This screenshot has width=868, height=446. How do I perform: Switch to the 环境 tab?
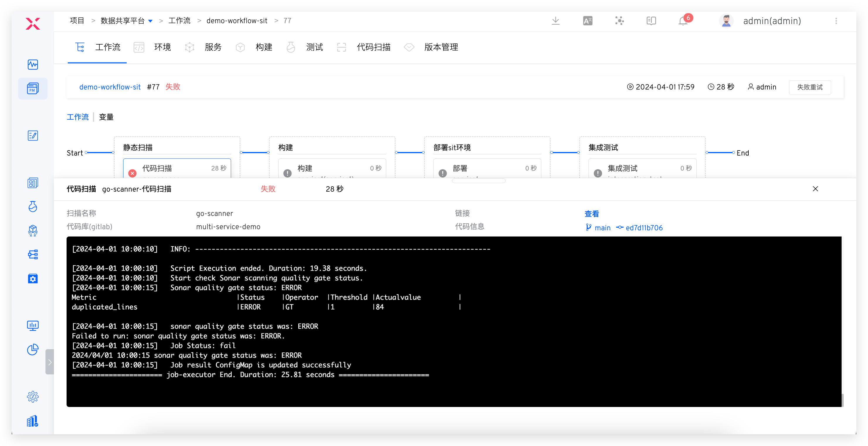[162, 47]
